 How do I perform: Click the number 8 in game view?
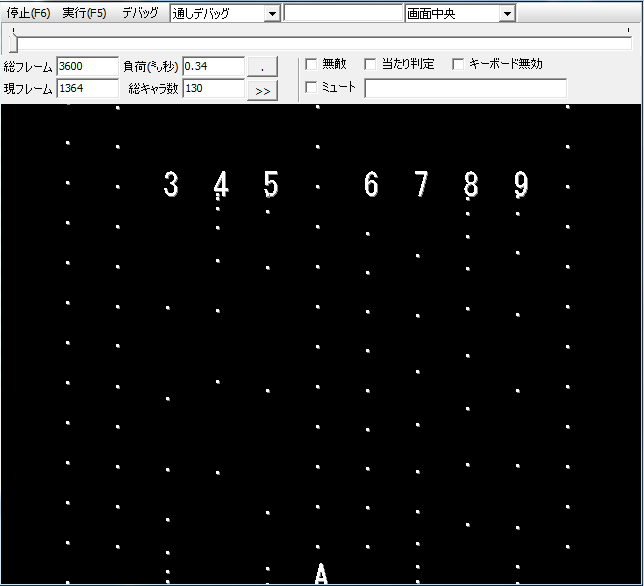pyautogui.click(x=471, y=184)
